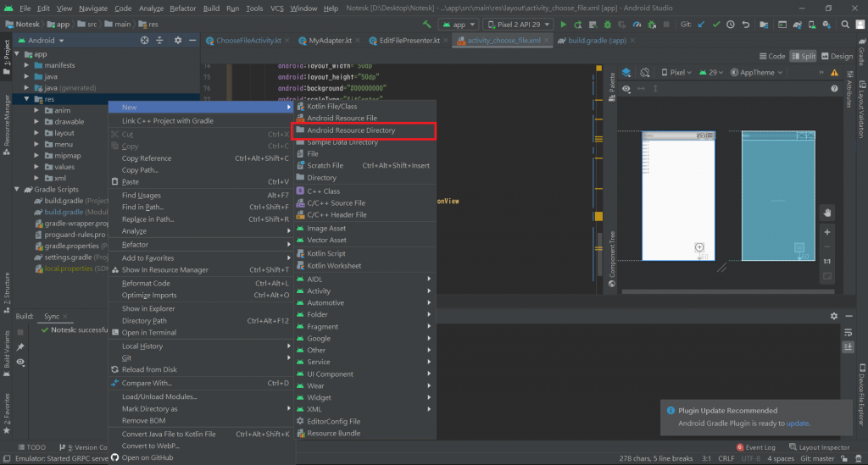Toggle design surface layers icon
The image size is (868, 465).
tap(626, 73)
